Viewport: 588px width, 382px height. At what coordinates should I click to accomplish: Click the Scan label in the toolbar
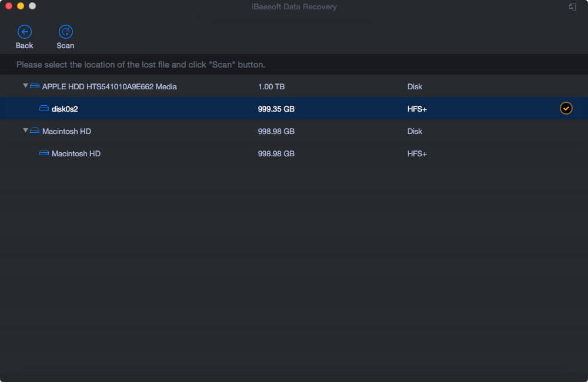point(66,46)
